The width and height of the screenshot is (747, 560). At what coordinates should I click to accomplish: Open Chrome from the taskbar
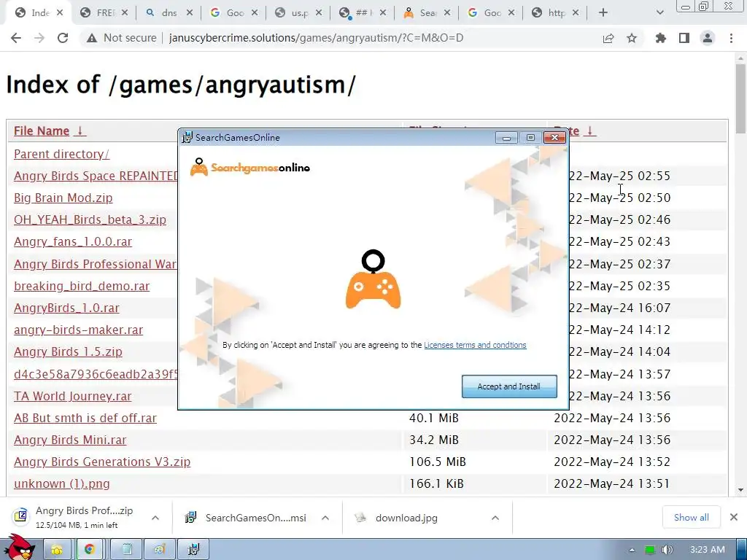click(89, 550)
